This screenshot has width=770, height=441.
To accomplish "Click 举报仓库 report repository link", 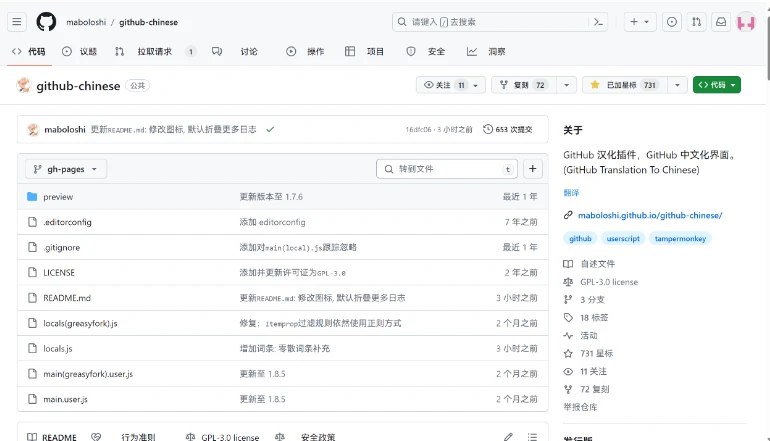I will point(580,407).
